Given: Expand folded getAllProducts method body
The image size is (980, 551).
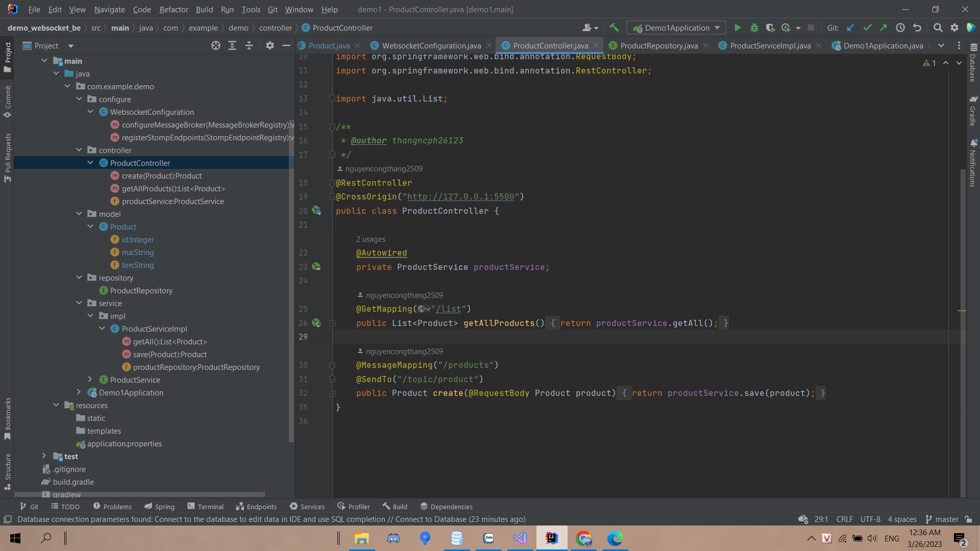Looking at the screenshot, I should point(332,323).
